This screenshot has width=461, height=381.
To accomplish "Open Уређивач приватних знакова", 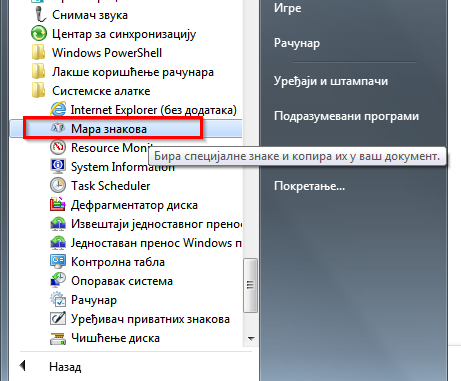I will (150, 319).
